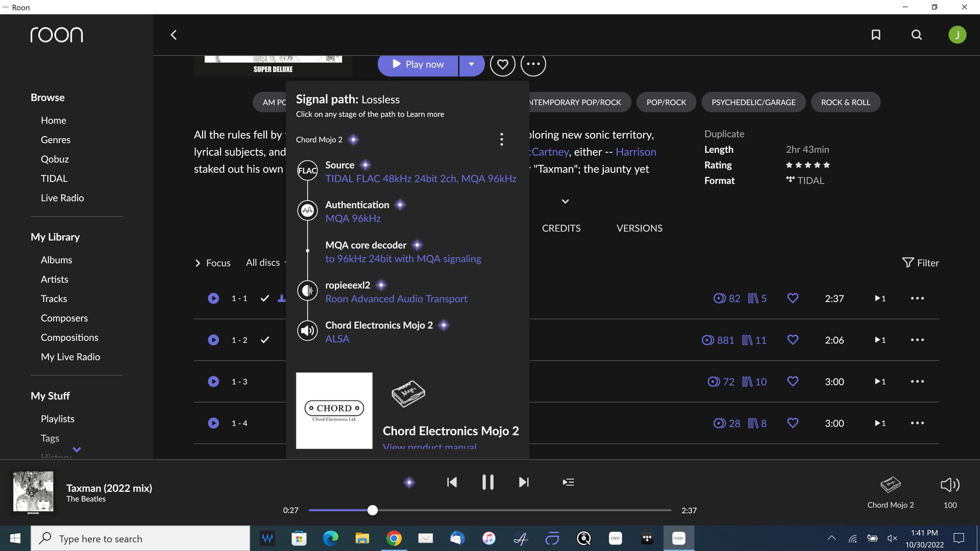
Task: Open the album more options ellipsis
Action: (x=533, y=64)
